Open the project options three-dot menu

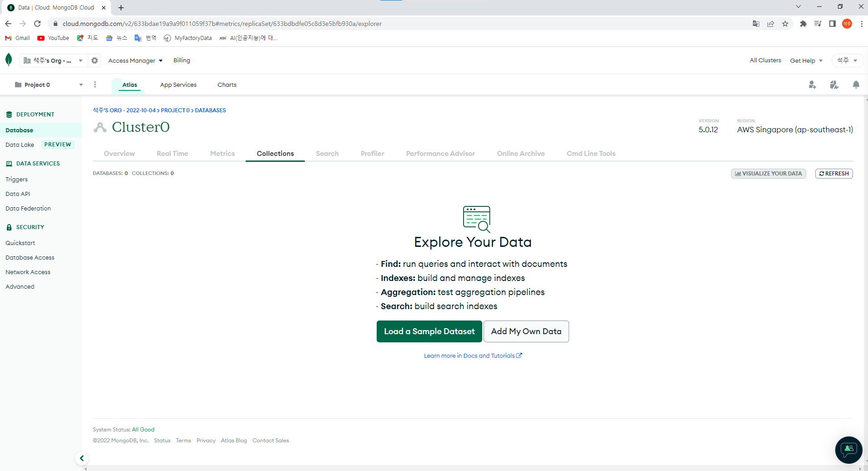95,85
